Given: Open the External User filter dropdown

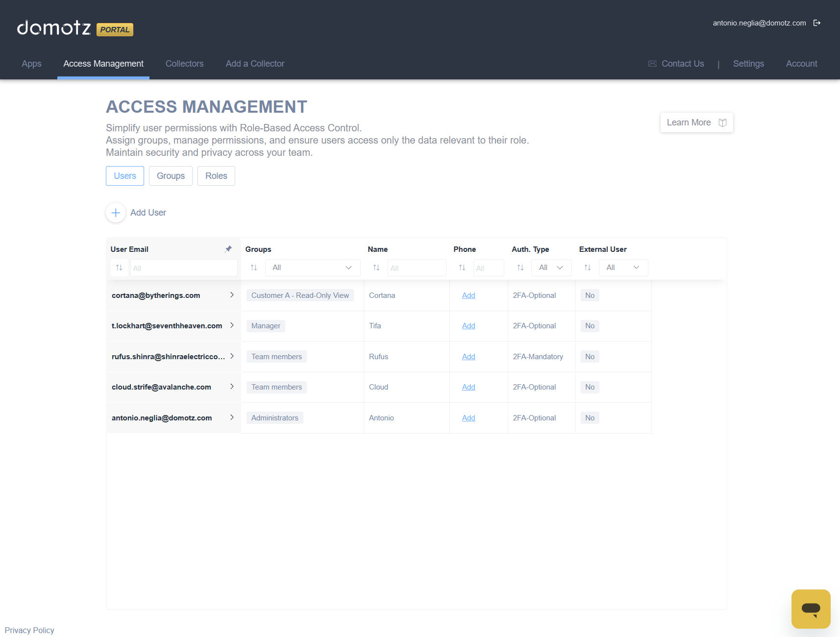Looking at the screenshot, I should 623,268.
